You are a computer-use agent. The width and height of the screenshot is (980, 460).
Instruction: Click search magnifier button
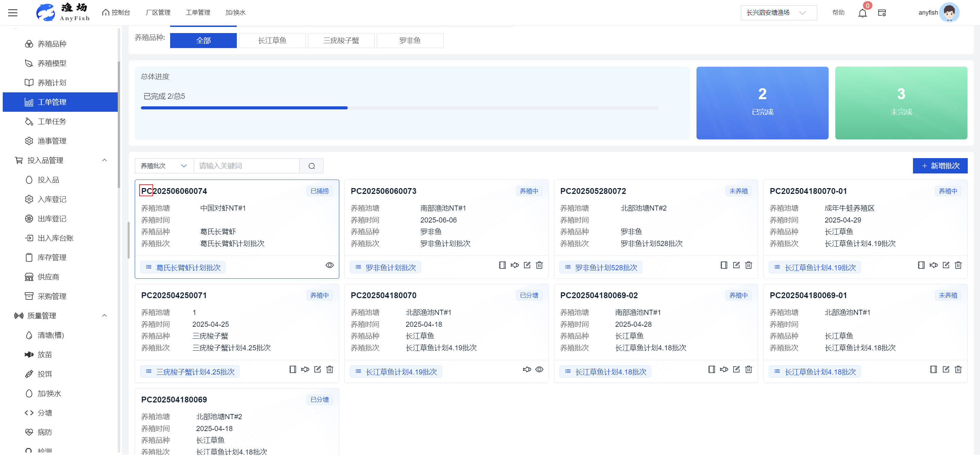tap(312, 166)
